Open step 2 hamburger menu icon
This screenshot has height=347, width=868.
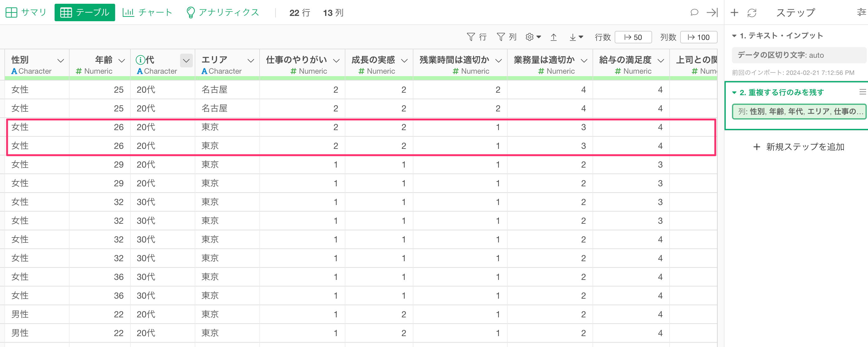pyautogui.click(x=862, y=92)
